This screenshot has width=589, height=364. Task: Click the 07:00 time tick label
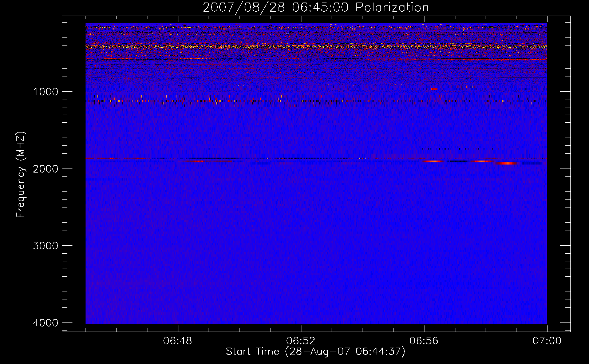[x=547, y=341]
